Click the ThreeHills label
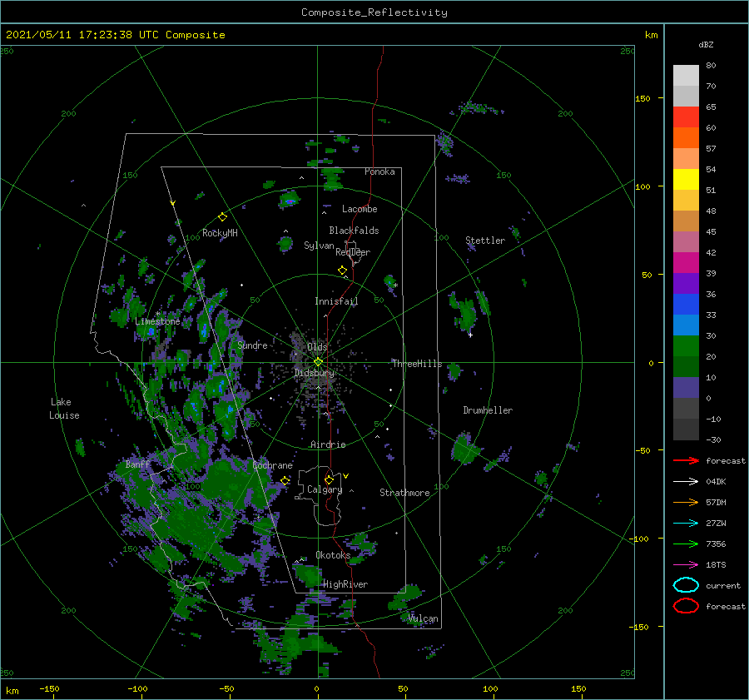Screen dimensions: 749x700 point(417,364)
